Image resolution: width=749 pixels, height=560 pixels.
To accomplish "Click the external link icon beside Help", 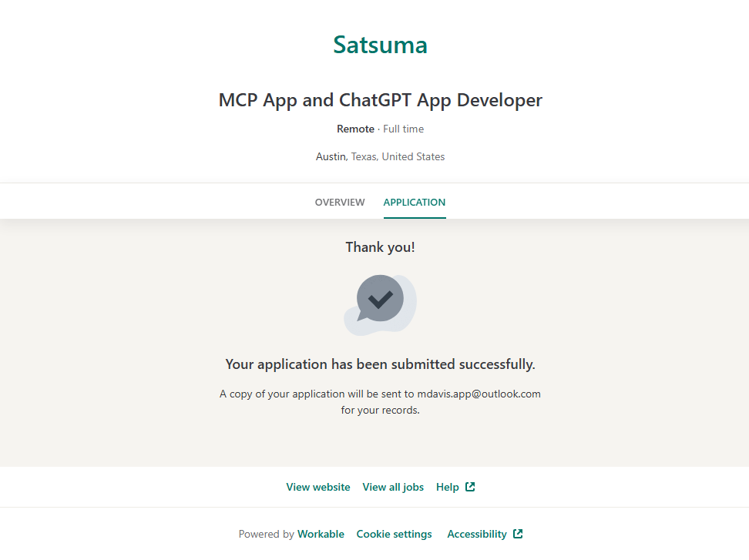I will (x=471, y=487).
